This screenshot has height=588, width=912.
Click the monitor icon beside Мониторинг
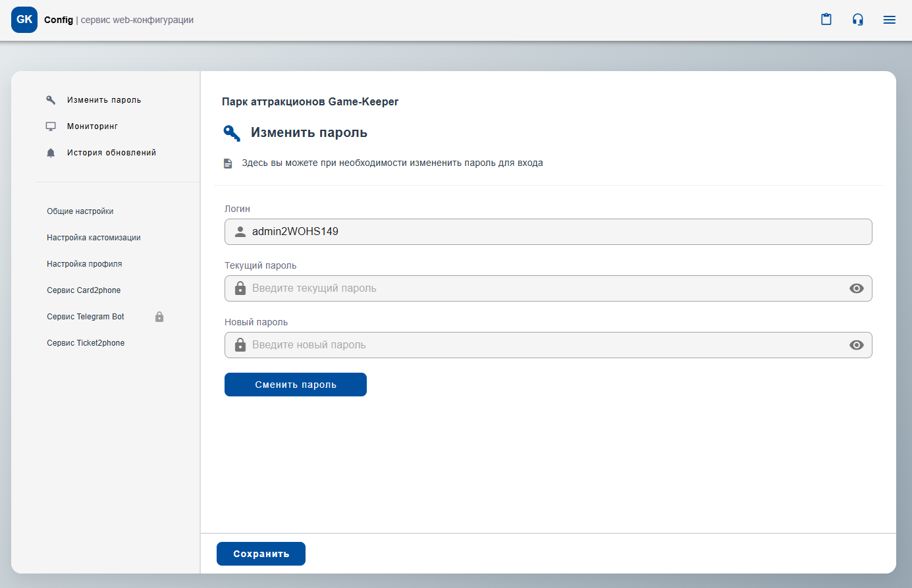(x=51, y=126)
